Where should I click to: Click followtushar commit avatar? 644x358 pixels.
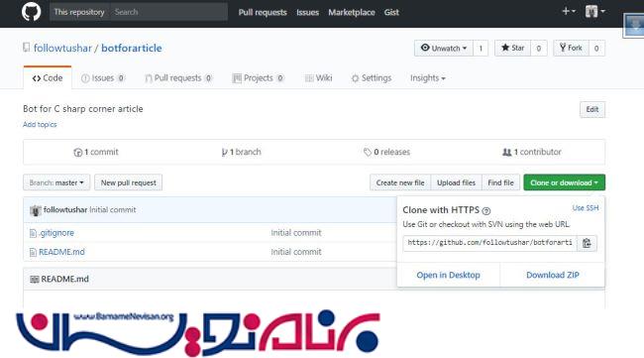(36, 210)
